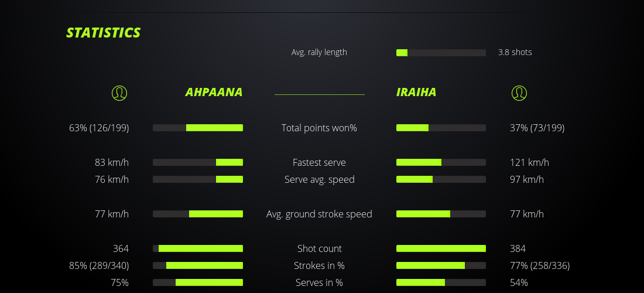Screen dimensions: 644x293
Task: Select the IRAIHA player name
Action: [416, 93]
